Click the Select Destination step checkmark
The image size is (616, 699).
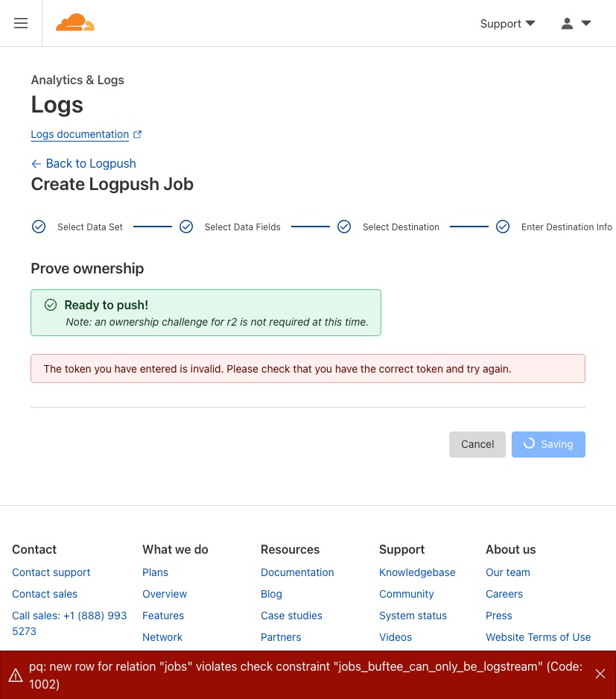coord(344,227)
